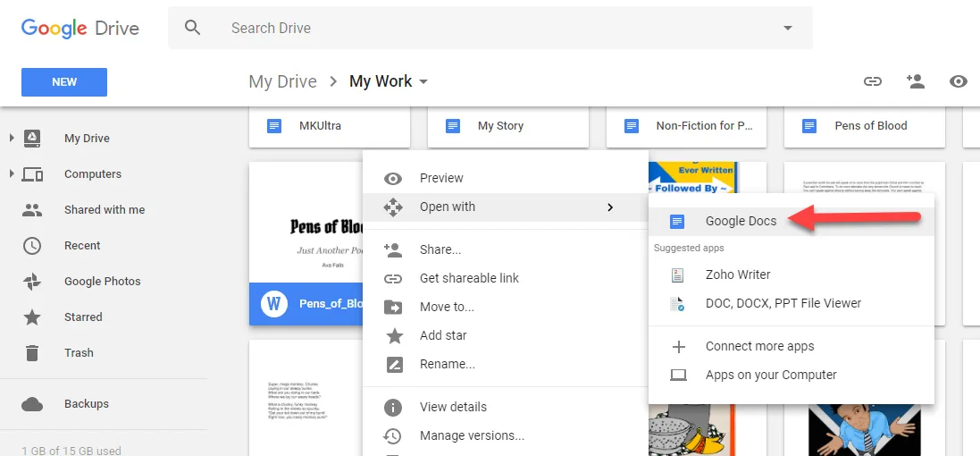Select Get shareable link menu entry
Viewport: 980px width, 456px height.
tap(506, 278)
